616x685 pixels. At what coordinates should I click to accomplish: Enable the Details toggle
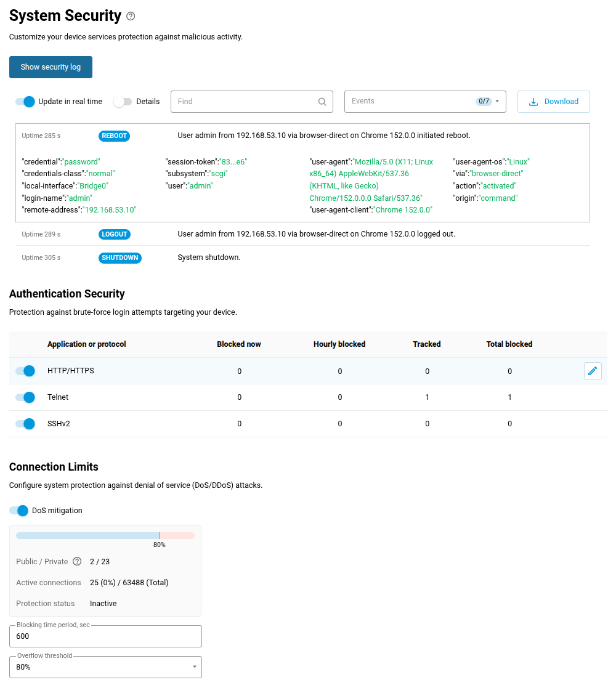123,102
